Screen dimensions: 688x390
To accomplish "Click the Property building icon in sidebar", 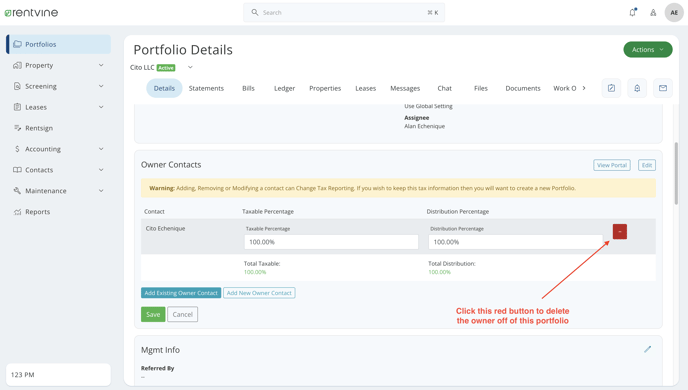I will click(17, 65).
